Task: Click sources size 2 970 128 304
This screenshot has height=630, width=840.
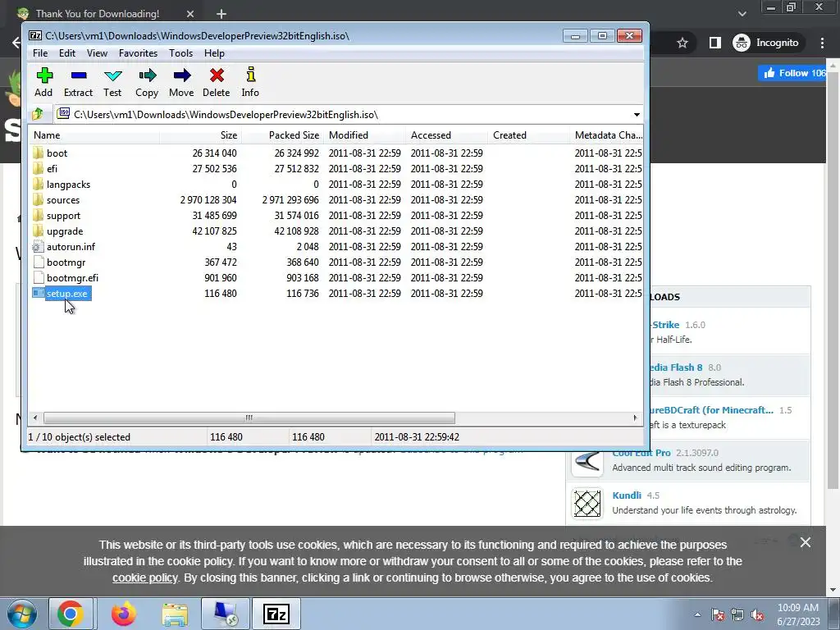Action: tap(208, 200)
